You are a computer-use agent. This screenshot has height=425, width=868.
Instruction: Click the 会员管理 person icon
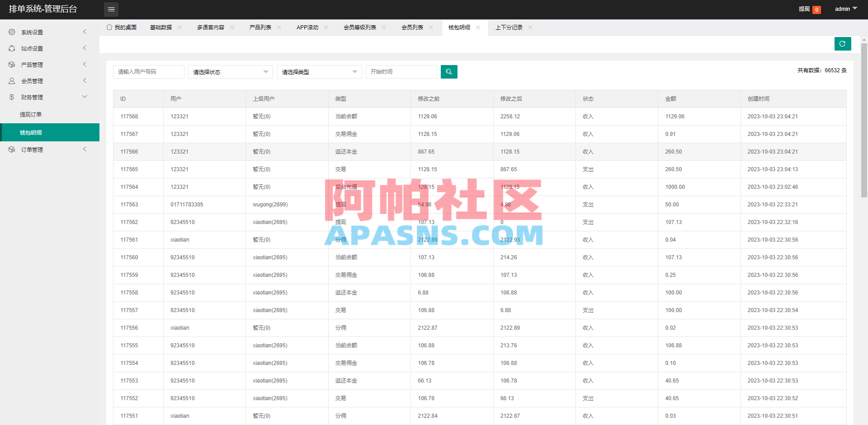tap(11, 81)
